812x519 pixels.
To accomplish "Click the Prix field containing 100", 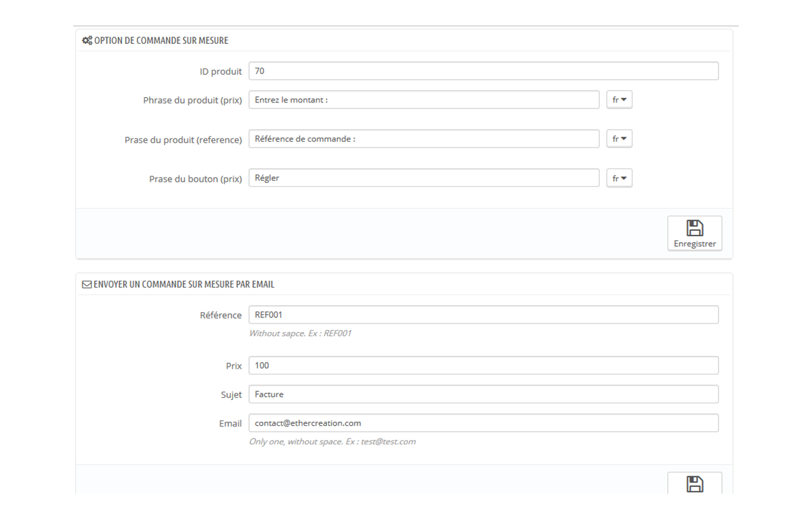I will tap(483, 365).
